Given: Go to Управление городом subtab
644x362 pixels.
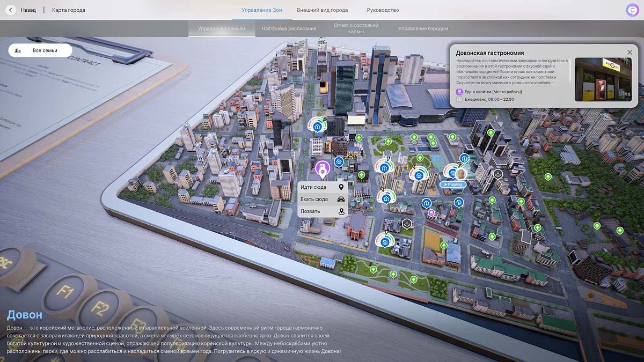Looking at the screenshot, I should pyautogui.click(x=423, y=28).
